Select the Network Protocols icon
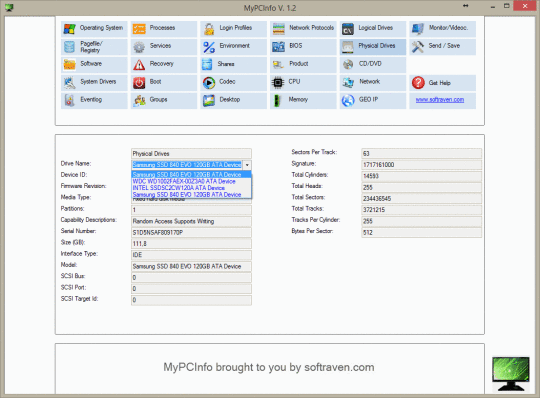Screen dimensions: 540x398 tap(279, 29)
